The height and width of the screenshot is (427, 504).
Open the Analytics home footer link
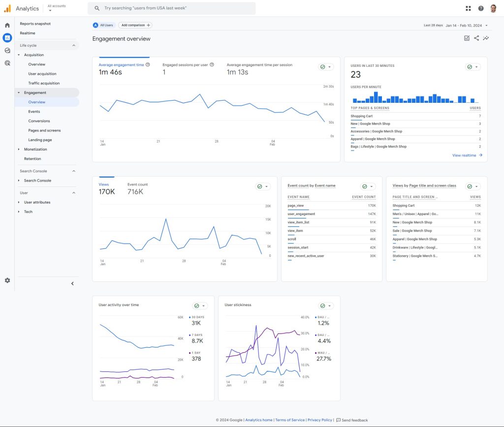259,420
